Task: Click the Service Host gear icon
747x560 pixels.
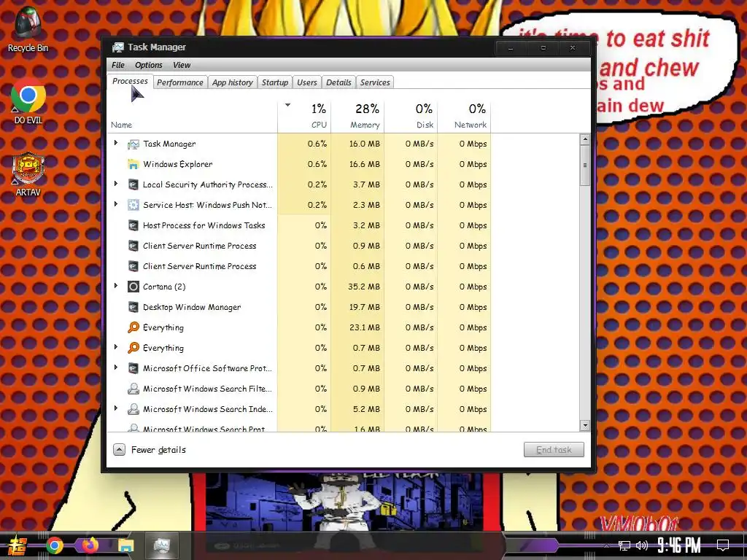Action: click(133, 205)
